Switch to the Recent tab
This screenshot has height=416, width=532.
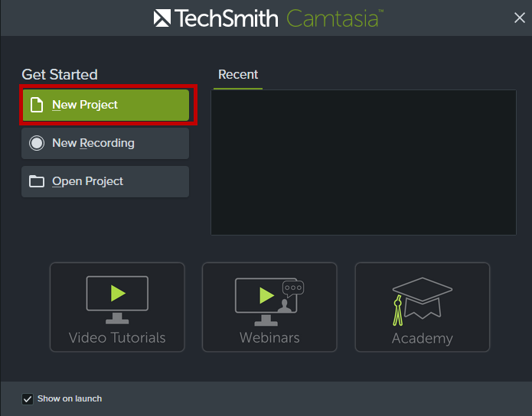click(x=238, y=75)
